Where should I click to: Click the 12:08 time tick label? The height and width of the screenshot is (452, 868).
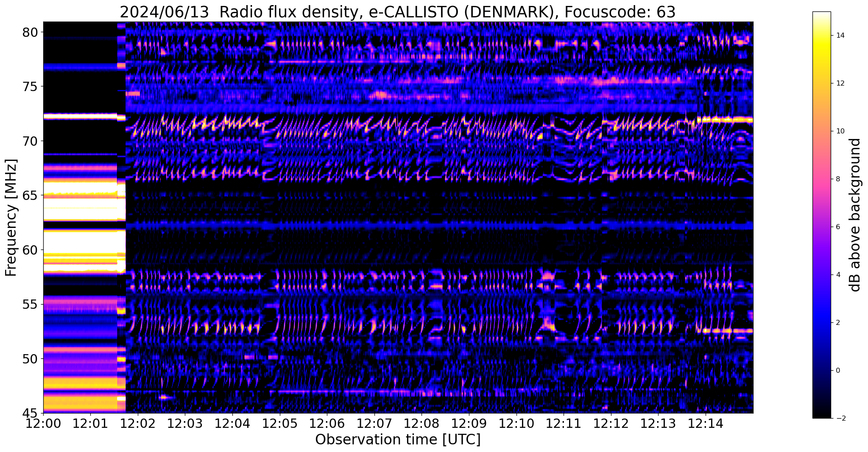(x=422, y=423)
